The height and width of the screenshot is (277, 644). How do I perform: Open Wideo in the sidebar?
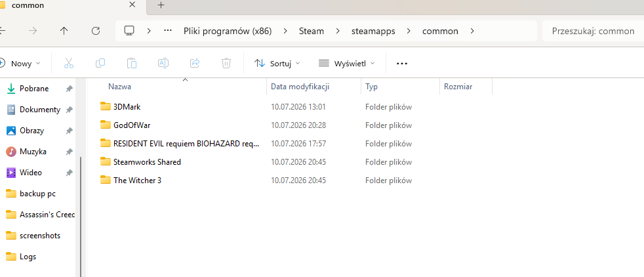point(31,173)
